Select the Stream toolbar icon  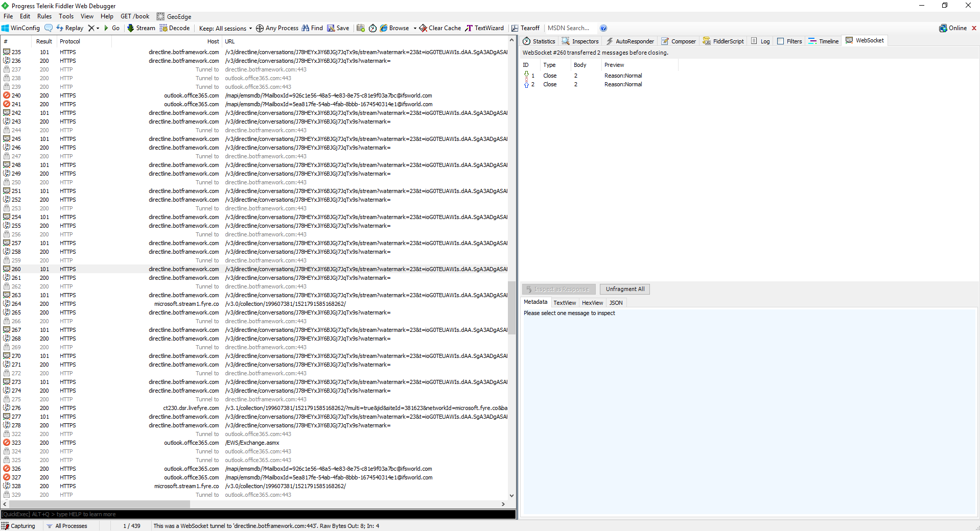tap(141, 28)
